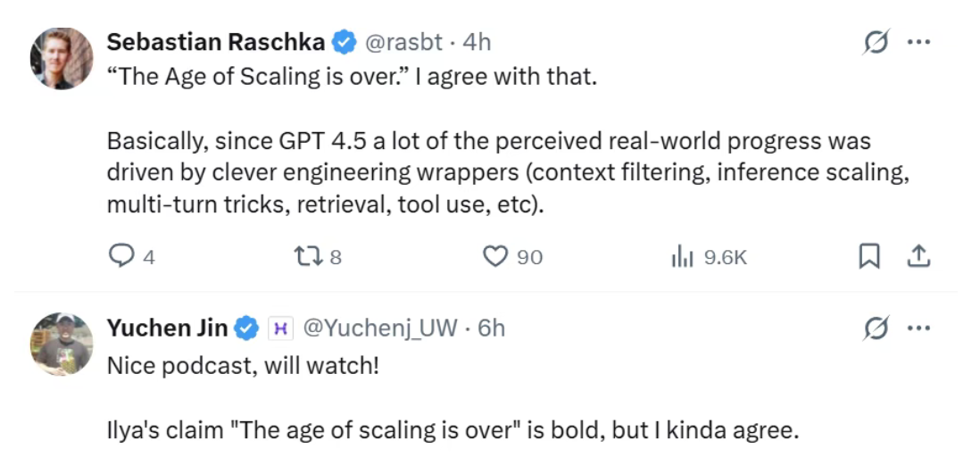Repost Sebastian Raschka's tweet
This screenshot has width=980, height=457.
tap(304, 257)
